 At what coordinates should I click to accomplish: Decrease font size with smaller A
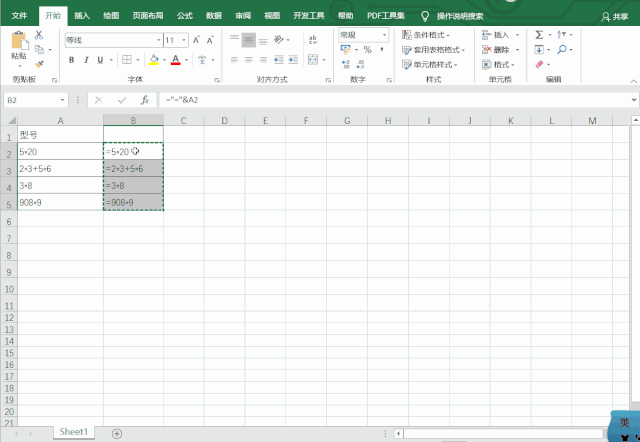click(x=210, y=40)
